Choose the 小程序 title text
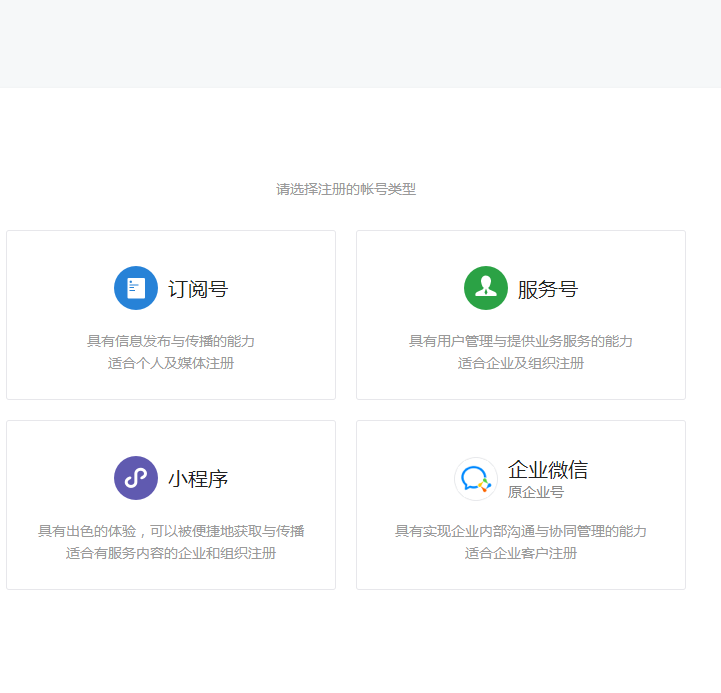Viewport: 721px width, 693px height. click(x=198, y=479)
